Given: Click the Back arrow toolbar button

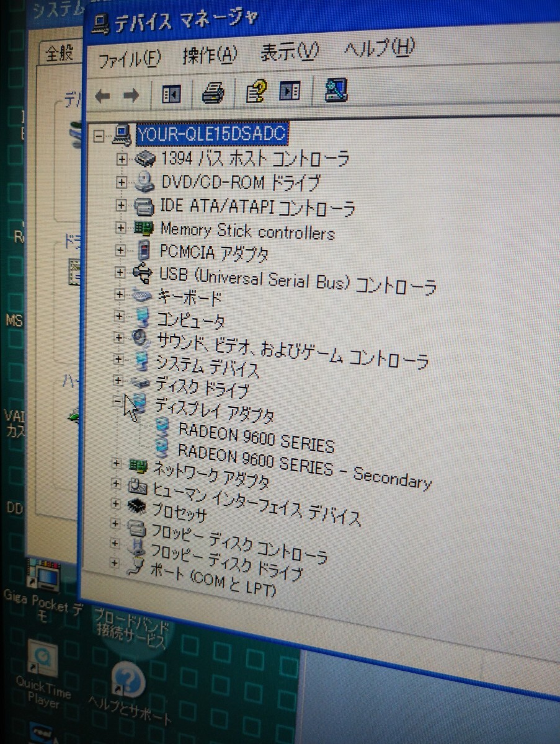Looking at the screenshot, I should click(x=102, y=96).
